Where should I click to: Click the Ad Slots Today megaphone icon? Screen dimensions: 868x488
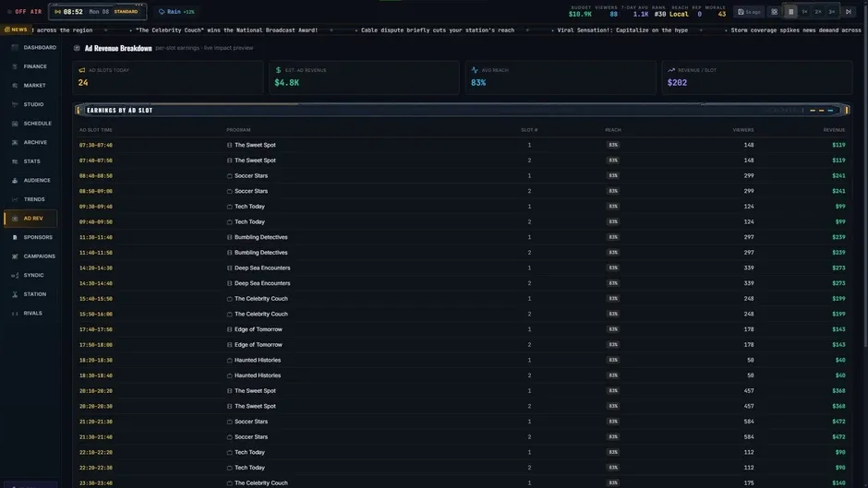click(82, 70)
